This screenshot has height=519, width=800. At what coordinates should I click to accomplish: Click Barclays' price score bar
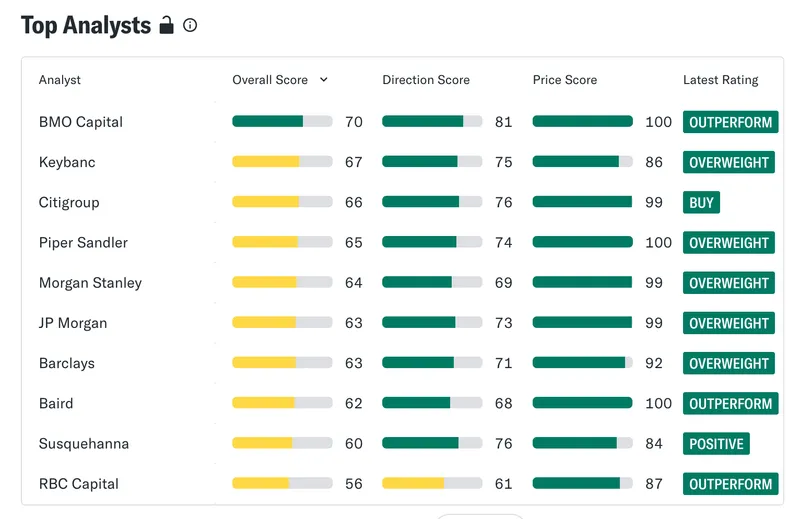583,363
